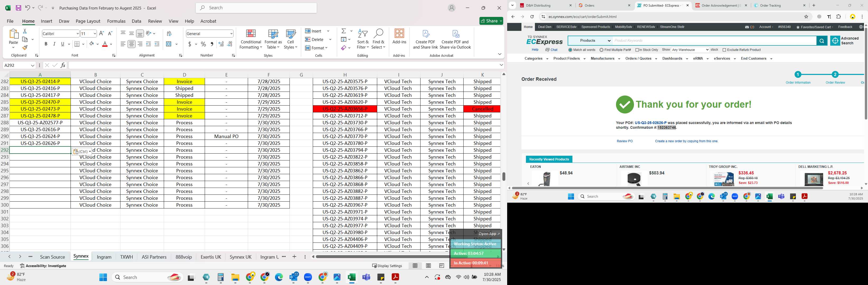Open the Products search category dropdown
The width and height of the screenshot is (868, 285).
tap(590, 41)
